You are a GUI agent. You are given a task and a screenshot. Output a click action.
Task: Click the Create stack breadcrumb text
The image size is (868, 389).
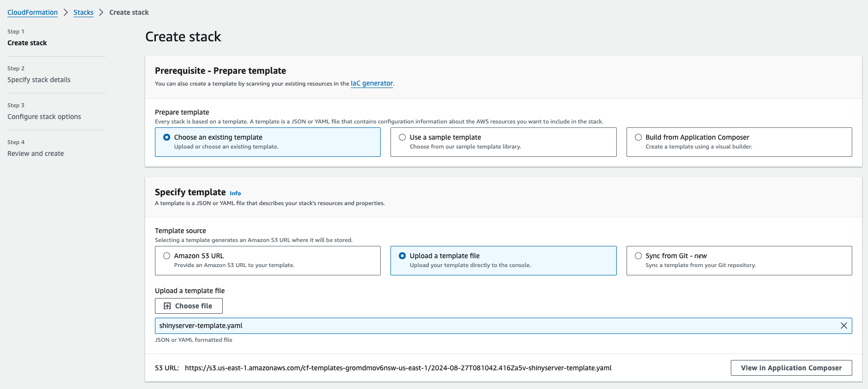point(129,12)
